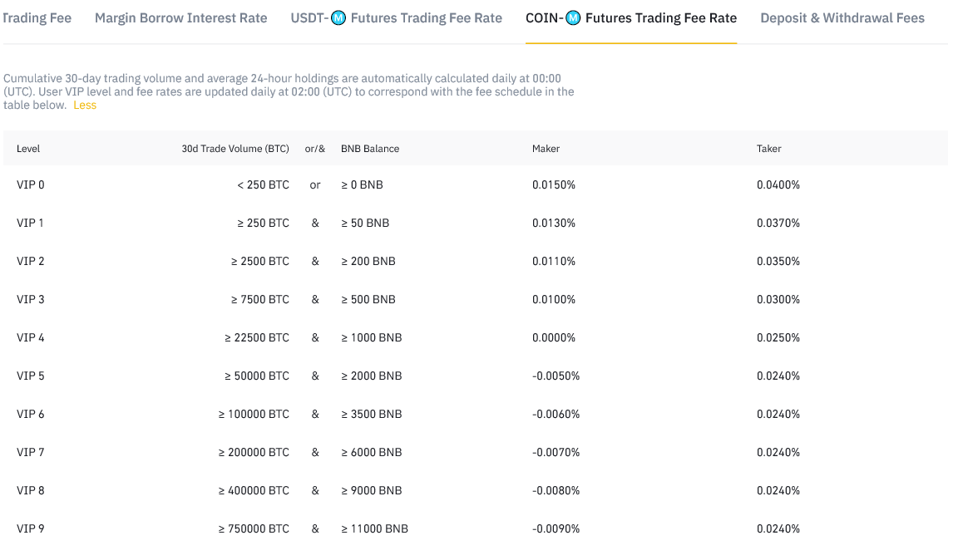Screen dimensions: 958x560
Task: Click the Maker column header
Action: point(546,149)
